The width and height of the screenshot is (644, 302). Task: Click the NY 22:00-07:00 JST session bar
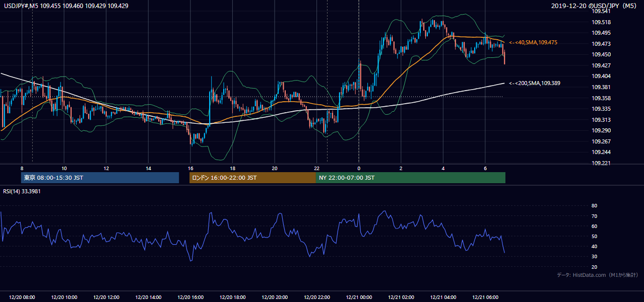411,178
